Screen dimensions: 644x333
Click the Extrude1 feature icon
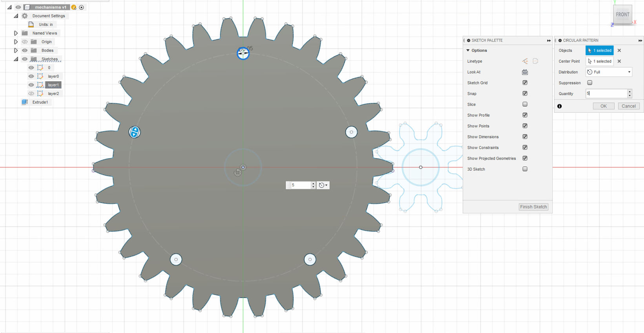coord(25,102)
